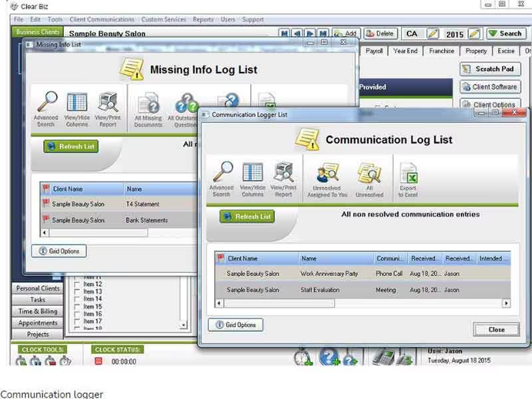
Task: Check the Item 13 checkbox
Action: point(77,292)
